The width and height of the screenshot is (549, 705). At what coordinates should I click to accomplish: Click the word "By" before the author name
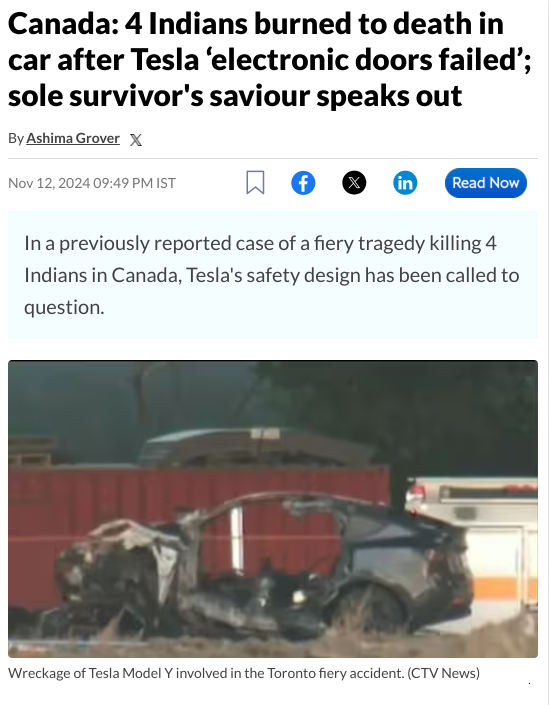pyautogui.click(x=16, y=138)
